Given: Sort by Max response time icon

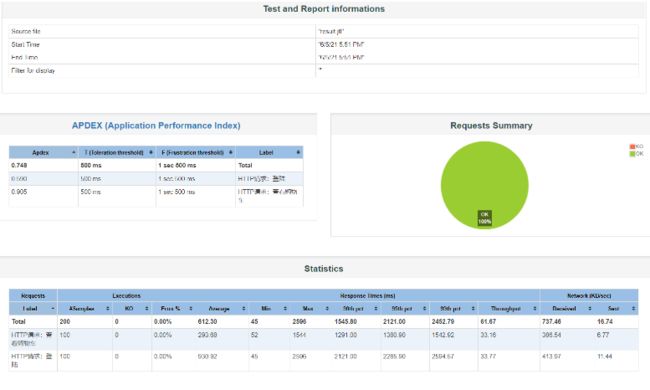Looking at the screenshot, I should click(x=327, y=309).
